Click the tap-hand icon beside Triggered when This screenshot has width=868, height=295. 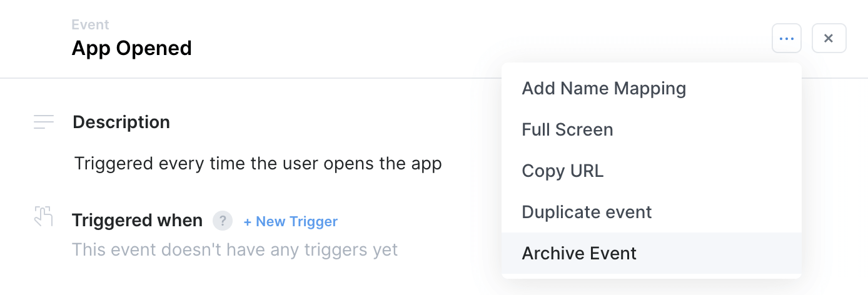point(43,216)
